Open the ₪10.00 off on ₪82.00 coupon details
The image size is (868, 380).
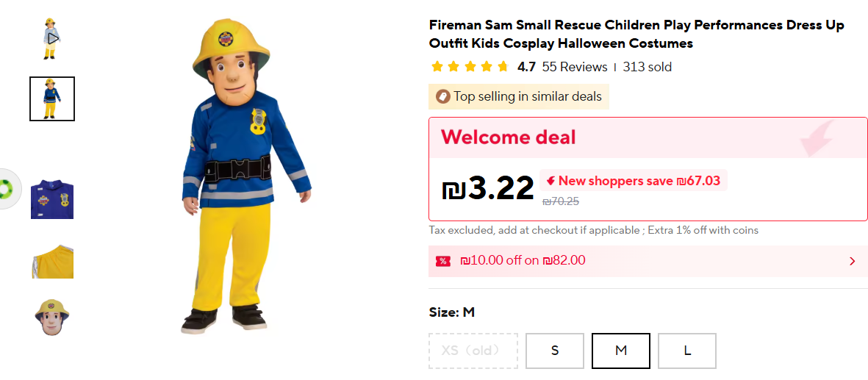523,260
